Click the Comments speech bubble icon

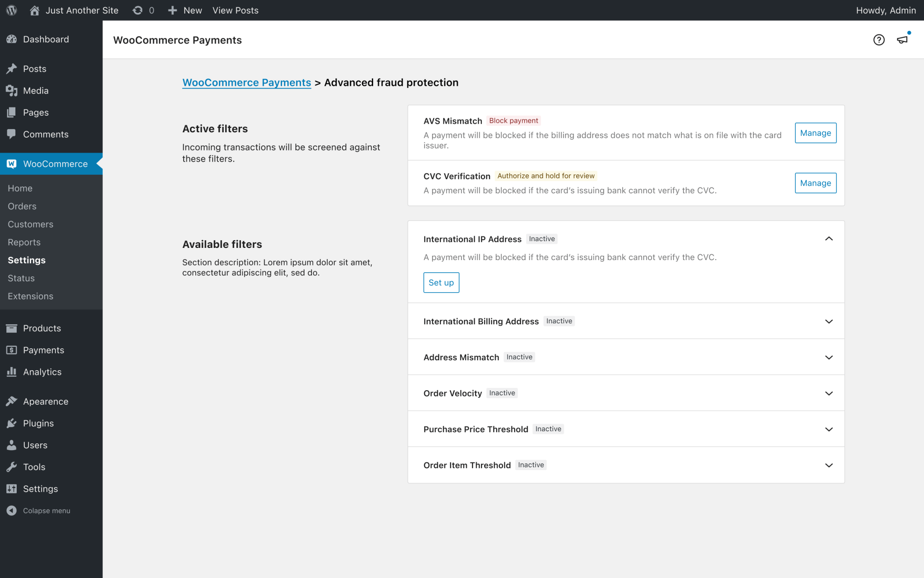click(x=12, y=134)
